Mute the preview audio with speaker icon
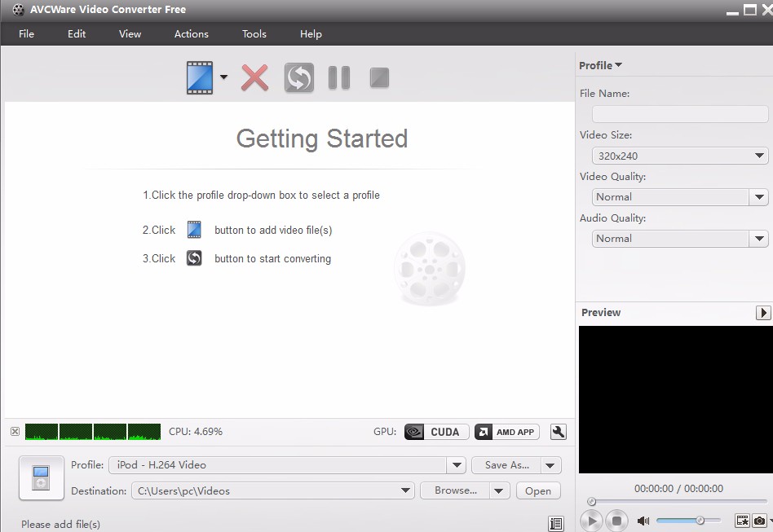The width and height of the screenshot is (773, 532). click(643, 520)
